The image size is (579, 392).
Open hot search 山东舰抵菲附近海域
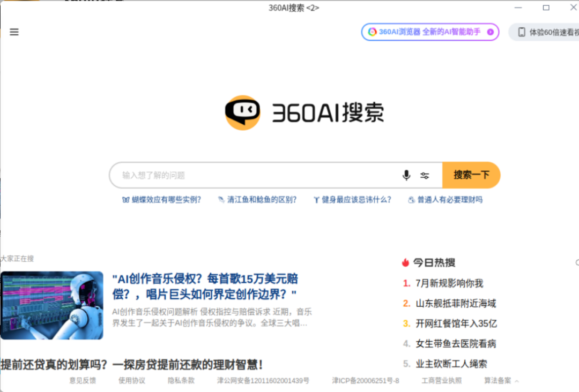pos(456,304)
